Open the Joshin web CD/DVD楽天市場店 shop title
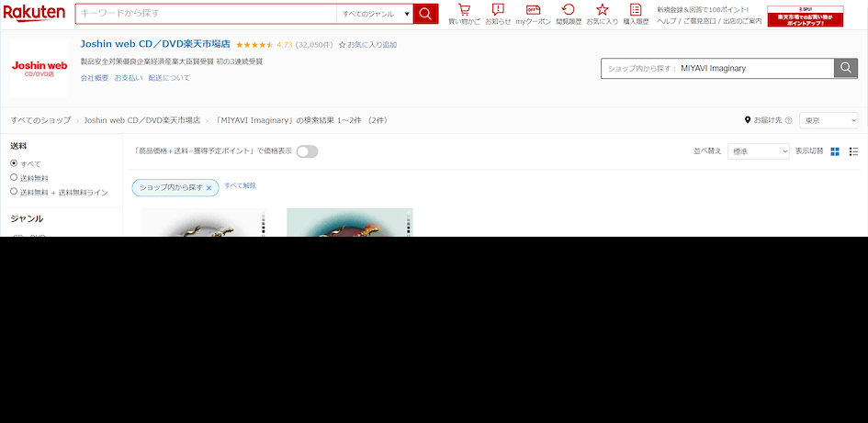The width and height of the screenshot is (868, 423). [155, 44]
